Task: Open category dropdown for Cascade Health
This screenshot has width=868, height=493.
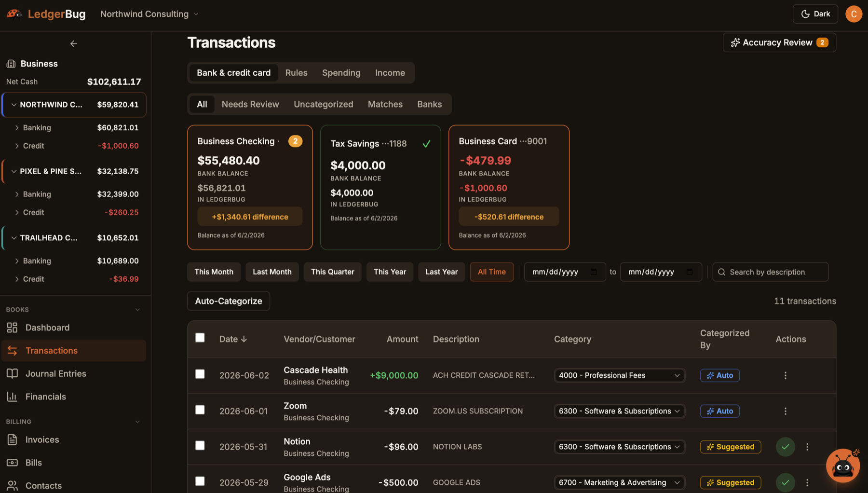Action: click(x=620, y=375)
